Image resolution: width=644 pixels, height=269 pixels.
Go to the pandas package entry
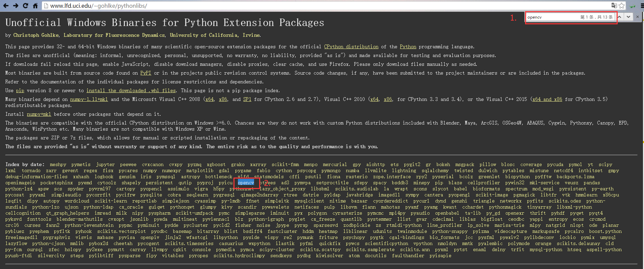(x=592, y=183)
